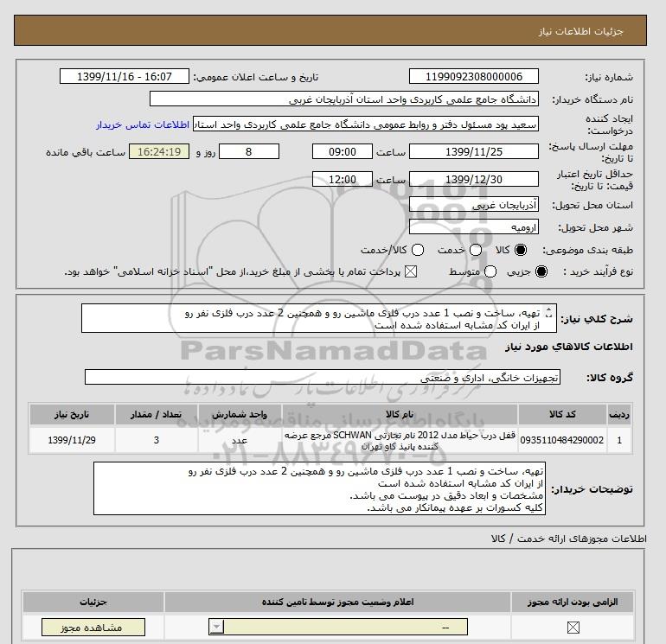The width and height of the screenshot is (666, 644).
Task: Toggle Islamic treasury payment checkbox
Action: [x=411, y=271]
